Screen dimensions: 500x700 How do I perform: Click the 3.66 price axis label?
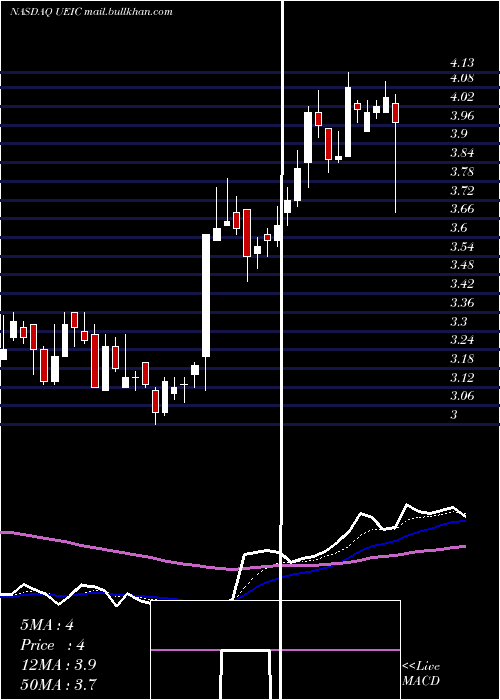462,209
